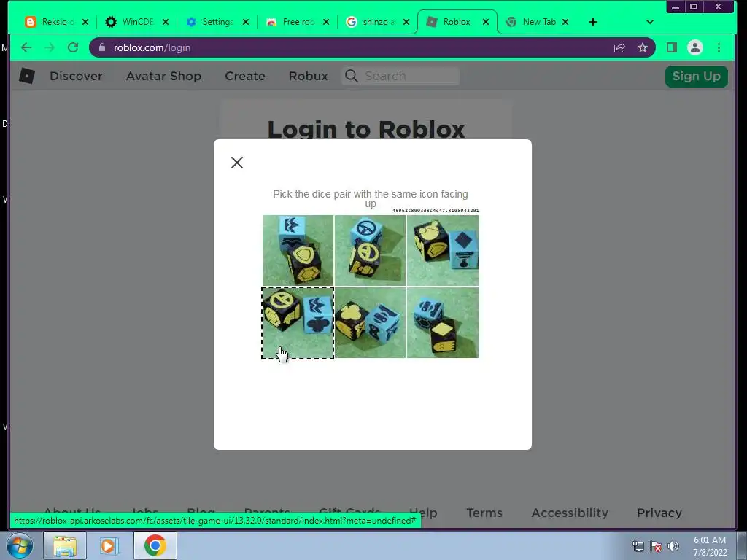The height and width of the screenshot is (560, 747).
Task: Switch to the shinzo Google tab
Action: click(x=371, y=22)
